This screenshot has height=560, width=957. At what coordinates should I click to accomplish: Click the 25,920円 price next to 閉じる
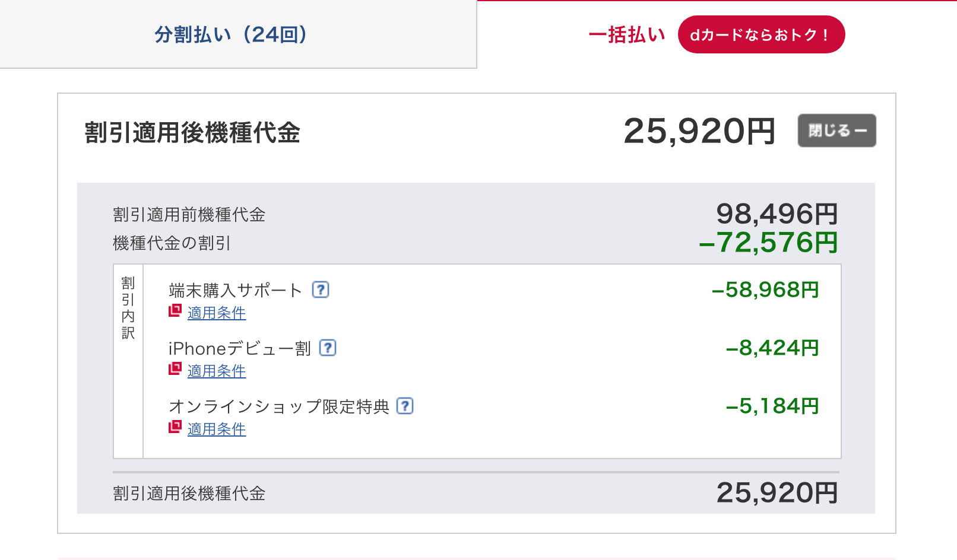[x=699, y=131]
